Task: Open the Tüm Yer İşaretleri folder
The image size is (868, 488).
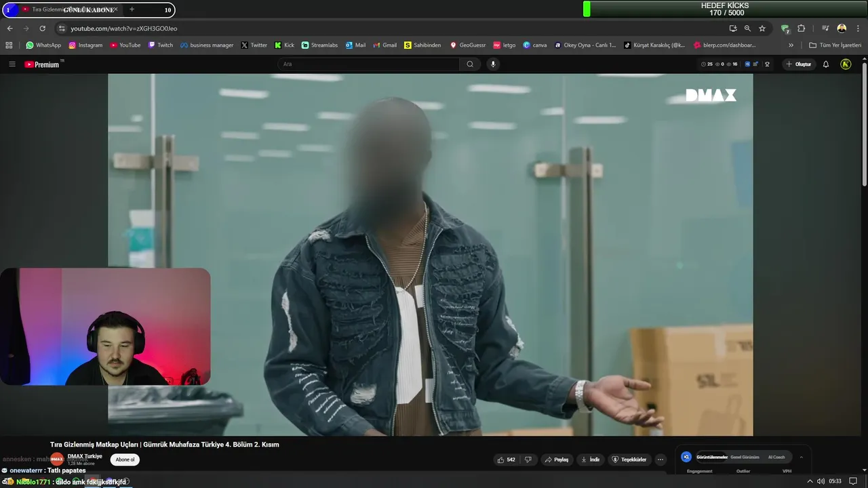Action: tap(835, 45)
